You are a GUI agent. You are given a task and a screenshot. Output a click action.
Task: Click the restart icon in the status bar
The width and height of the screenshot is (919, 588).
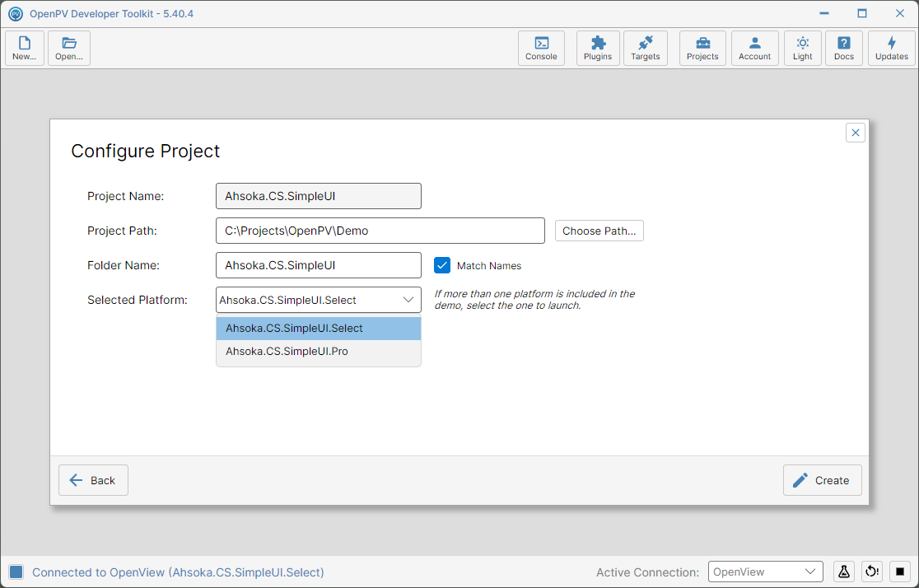tap(872, 572)
